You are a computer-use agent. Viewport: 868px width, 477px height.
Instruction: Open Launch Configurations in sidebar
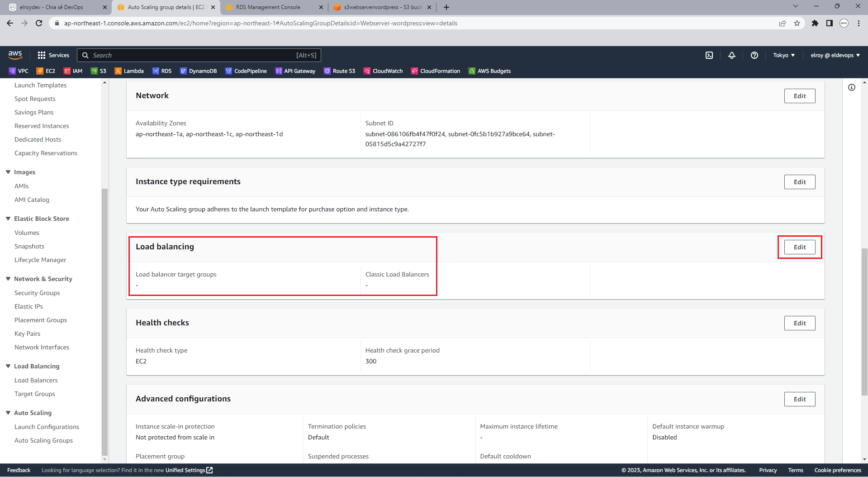pos(47,427)
